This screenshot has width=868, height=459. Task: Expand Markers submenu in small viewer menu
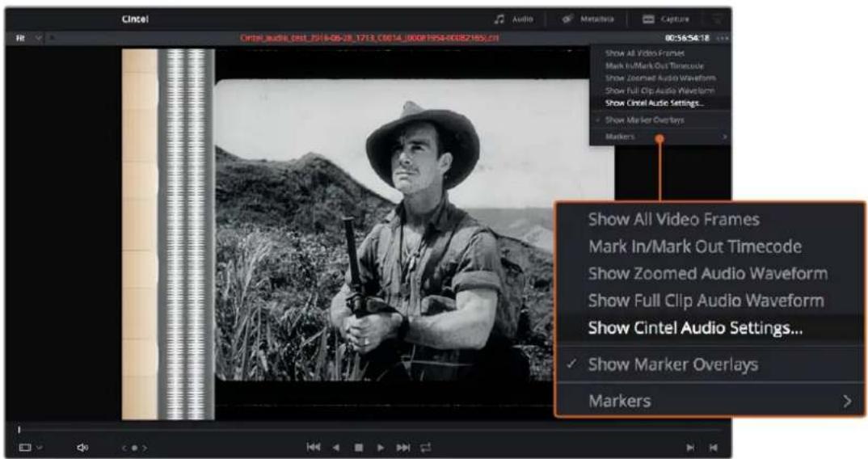click(x=660, y=137)
